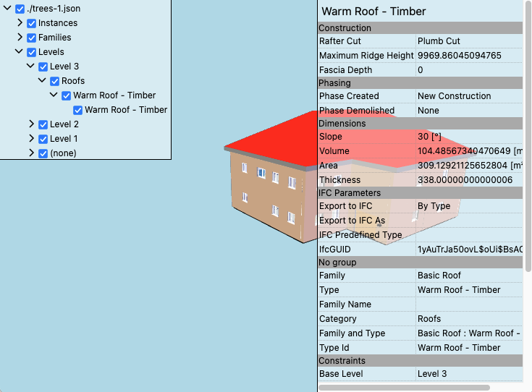Image resolution: width=532 pixels, height=392 pixels.
Task: Click the IfcGUID value
Action: pos(470,250)
